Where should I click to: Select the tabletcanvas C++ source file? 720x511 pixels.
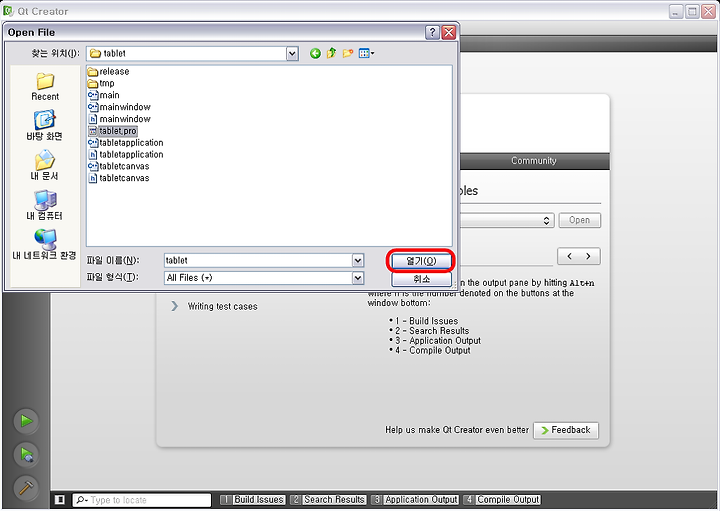click(x=118, y=166)
